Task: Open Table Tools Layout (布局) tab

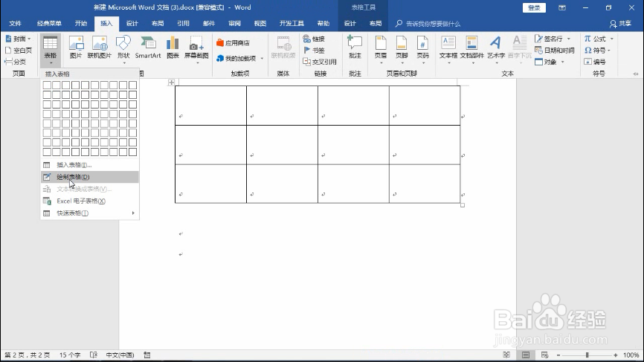Action: coord(376,23)
